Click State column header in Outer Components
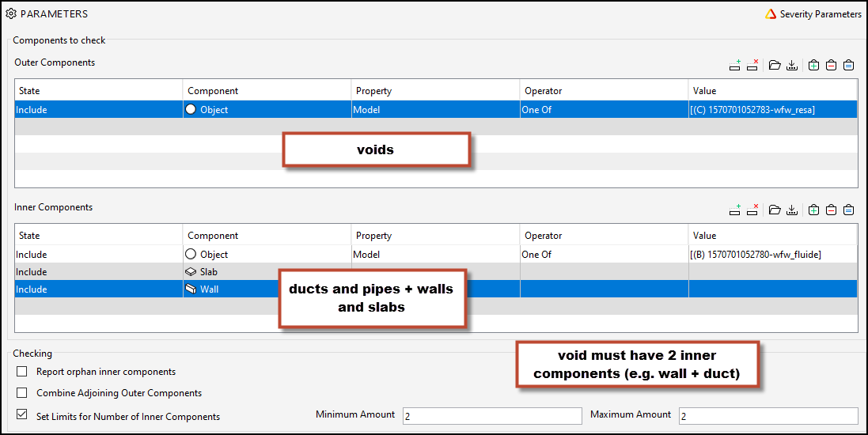868x435 pixels. click(99, 90)
